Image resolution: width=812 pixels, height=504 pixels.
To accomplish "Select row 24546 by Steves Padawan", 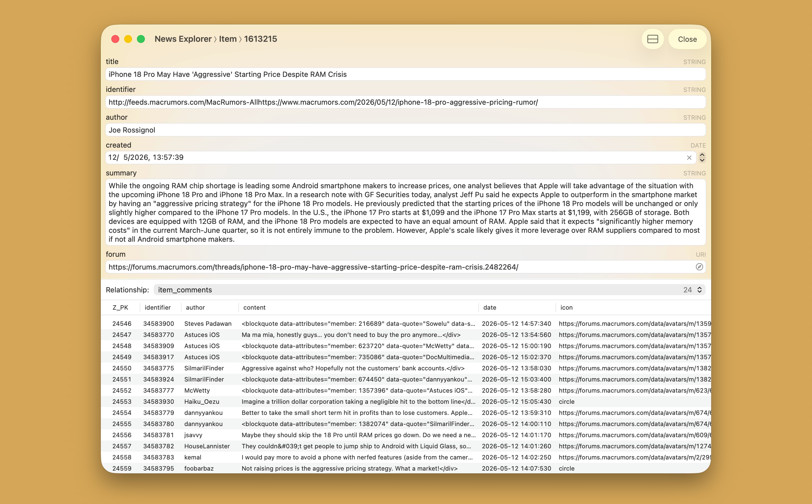I will [x=406, y=324].
